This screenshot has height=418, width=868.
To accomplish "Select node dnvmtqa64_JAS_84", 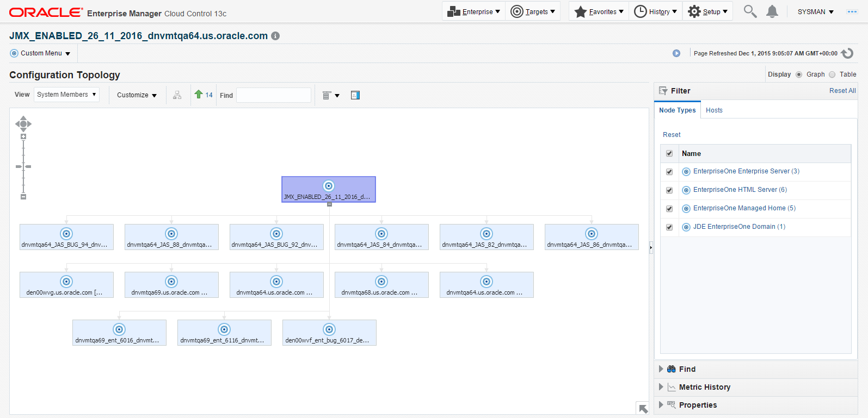I will (x=381, y=237).
